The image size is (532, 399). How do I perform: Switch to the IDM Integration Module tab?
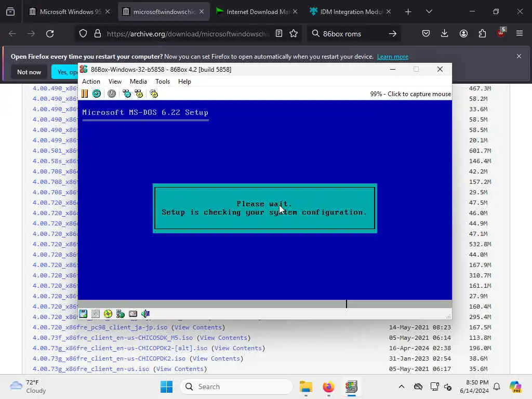click(x=351, y=11)
